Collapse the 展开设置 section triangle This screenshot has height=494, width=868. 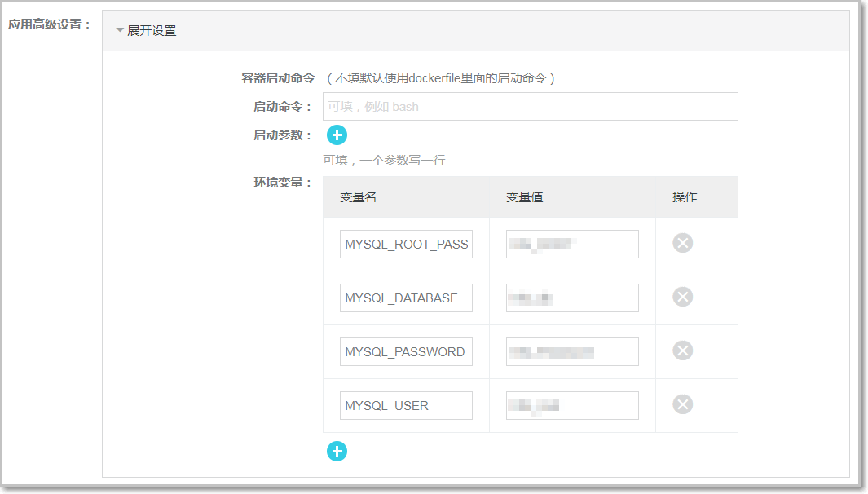point(120,30)
